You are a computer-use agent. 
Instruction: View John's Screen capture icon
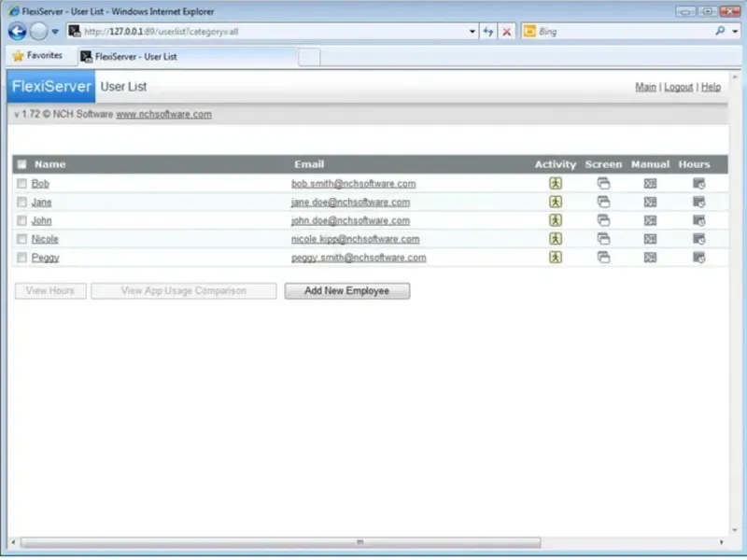pyautogui.click(x=603, y=220)
